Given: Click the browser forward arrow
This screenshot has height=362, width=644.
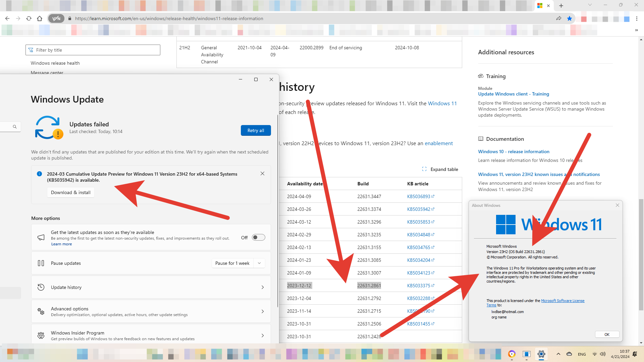Looking at the screenshot, I should pyautogui.click(x=18, y=18).
